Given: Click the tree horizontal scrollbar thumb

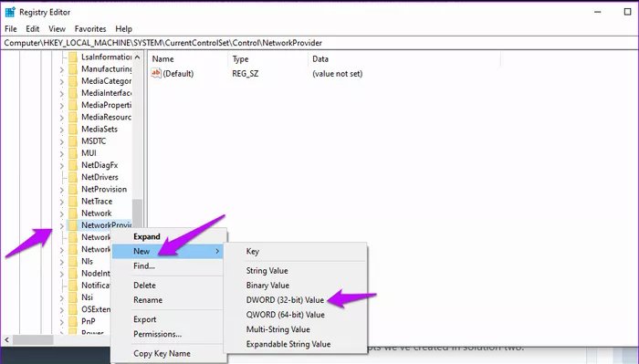Looking at the screenshot, I should (33, 339).
